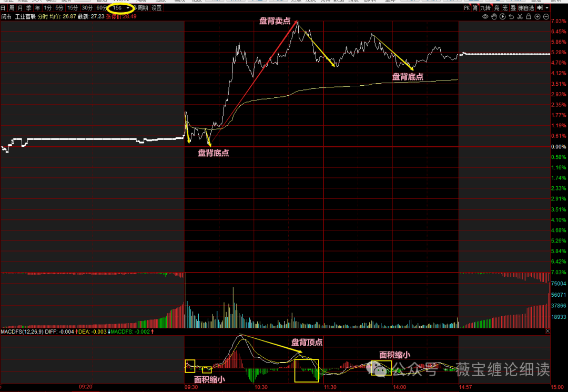
Task: Toggle the 叠 overlay button
Action: (513, 7)
